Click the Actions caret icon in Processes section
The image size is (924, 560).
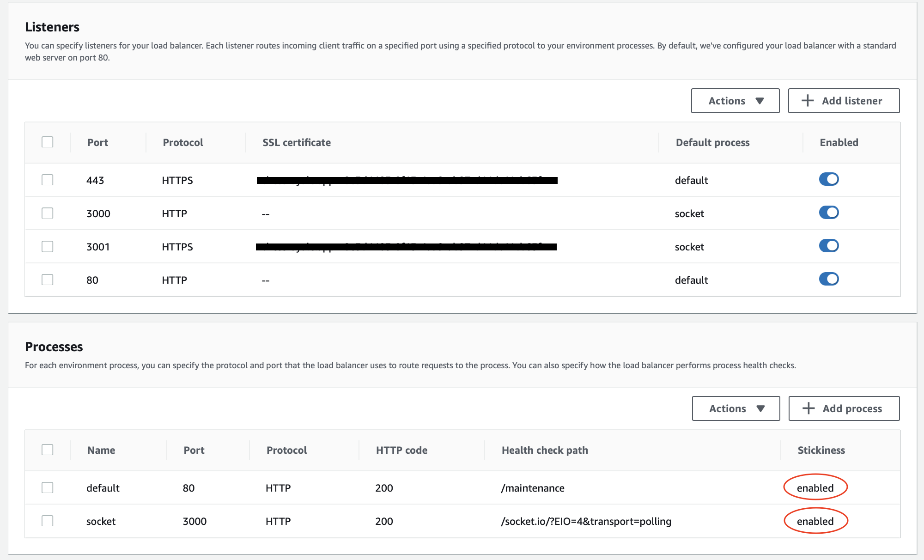click(x=760, y=408)
